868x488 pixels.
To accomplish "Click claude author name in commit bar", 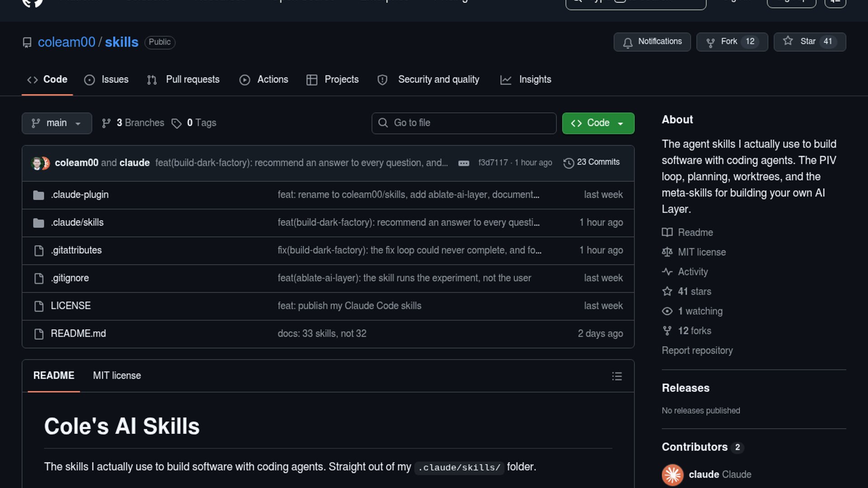I will [x=134, y=163].
